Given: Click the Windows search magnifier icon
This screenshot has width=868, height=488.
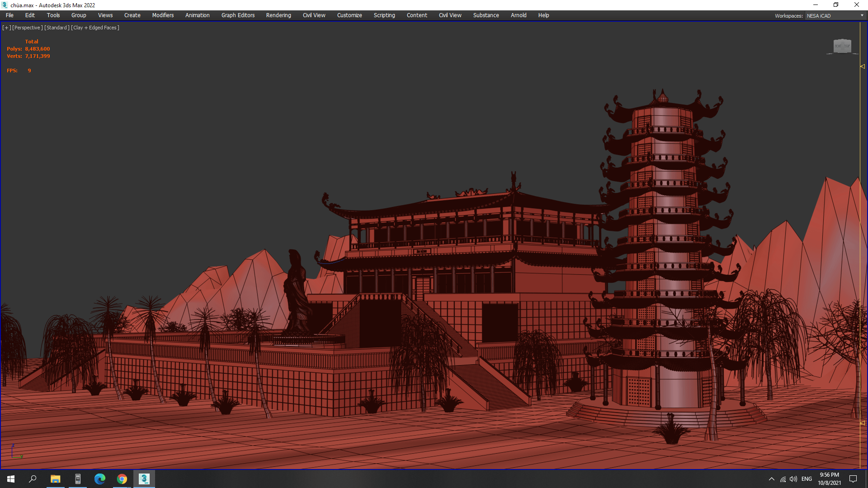Looking at the screenshot, I should point(33,479).
